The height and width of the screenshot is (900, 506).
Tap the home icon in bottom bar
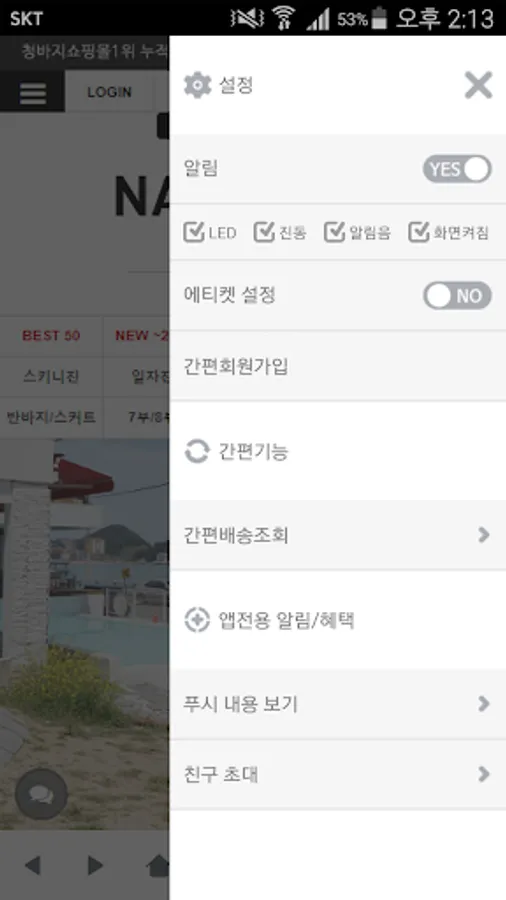(x=158, y=866)
